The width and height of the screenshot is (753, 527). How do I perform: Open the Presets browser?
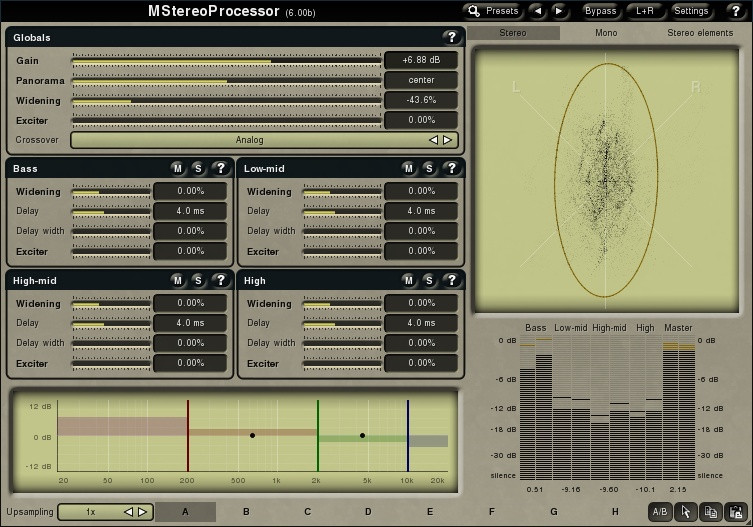point(493,11)
